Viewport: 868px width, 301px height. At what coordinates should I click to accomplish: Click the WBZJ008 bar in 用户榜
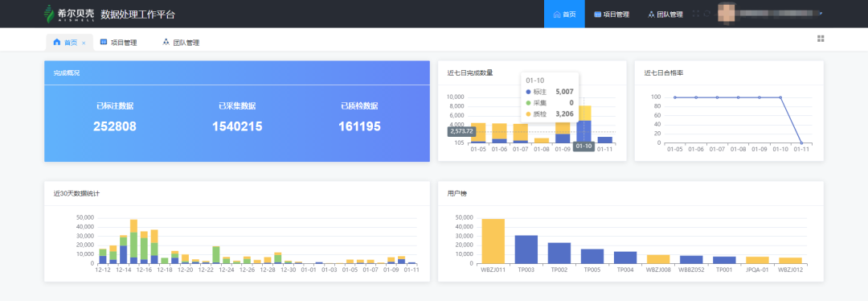point(658,259)
